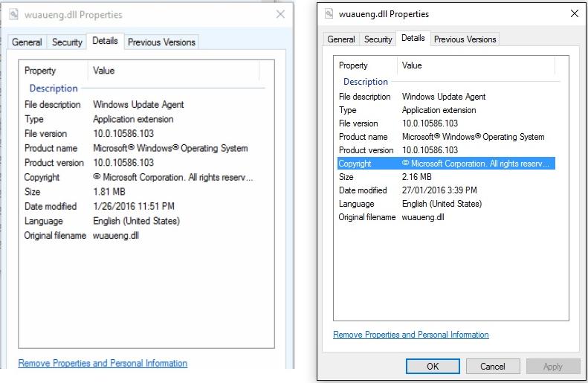588x383 pixels.
Task: Select date modified 1/26/2016 11:51 PM
Action: [134, 206]
